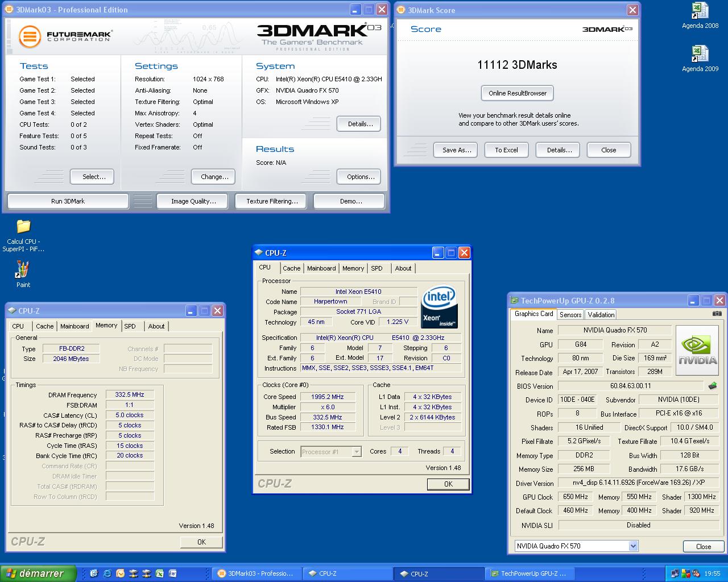Click Save As... in the Score window
Viewport: 728px width, 582px height.
[x=457, y=150]
